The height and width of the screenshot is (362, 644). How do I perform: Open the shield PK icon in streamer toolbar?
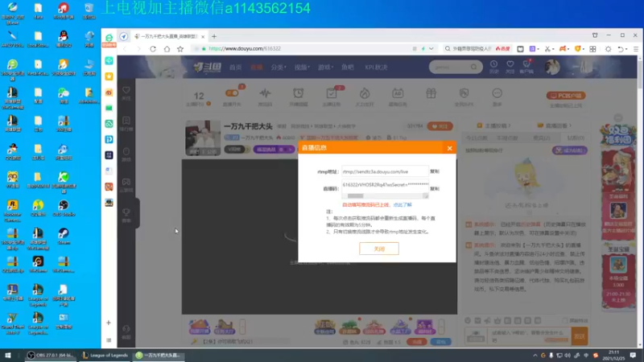pos(464,93)
